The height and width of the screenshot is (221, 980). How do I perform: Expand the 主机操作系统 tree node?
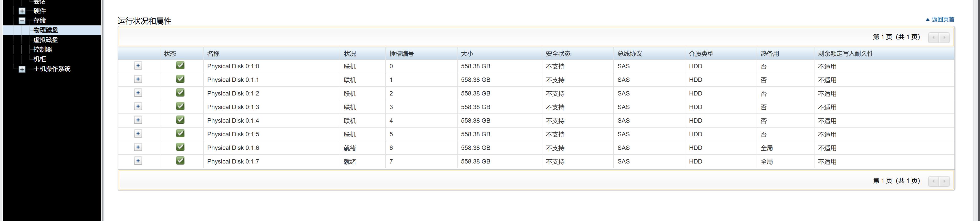coord(22,69)
